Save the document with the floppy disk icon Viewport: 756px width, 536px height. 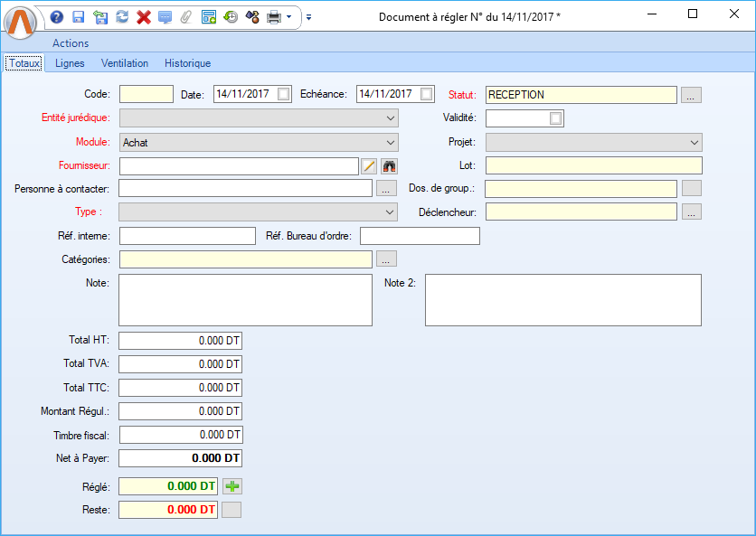pyautogui.click(x=79, y=17)
